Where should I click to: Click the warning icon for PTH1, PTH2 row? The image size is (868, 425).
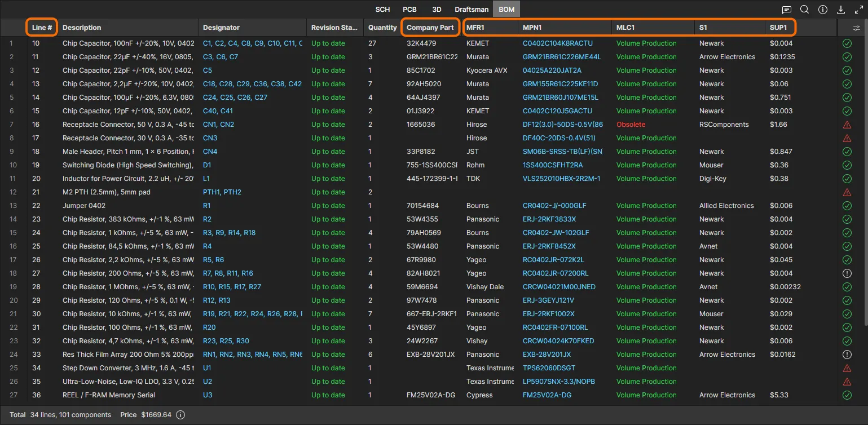(x=847, y=192)
